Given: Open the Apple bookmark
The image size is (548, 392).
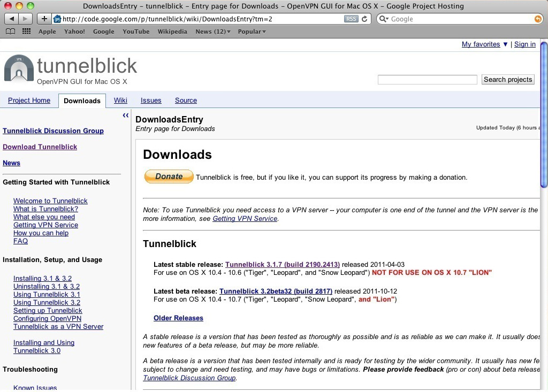Looking at the screenshot, I should (47, 32).
